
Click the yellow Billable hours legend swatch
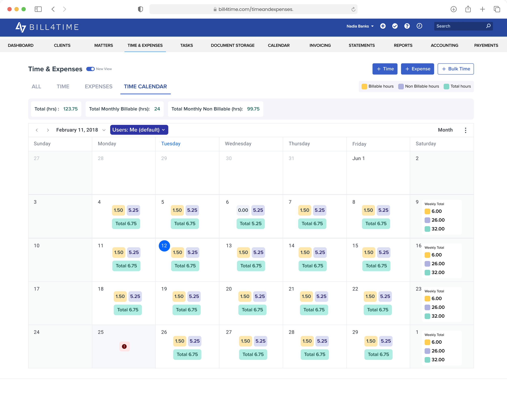pos(365,86)
